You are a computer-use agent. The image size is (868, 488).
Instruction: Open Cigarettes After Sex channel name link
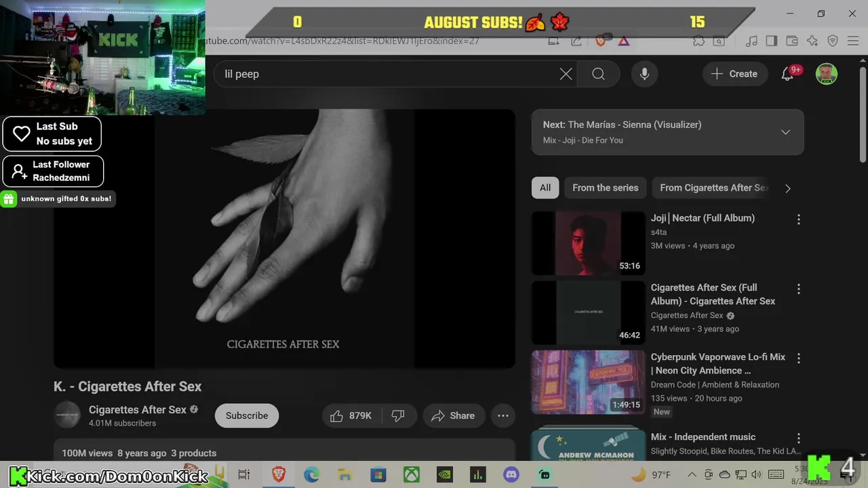click(138, 409)
